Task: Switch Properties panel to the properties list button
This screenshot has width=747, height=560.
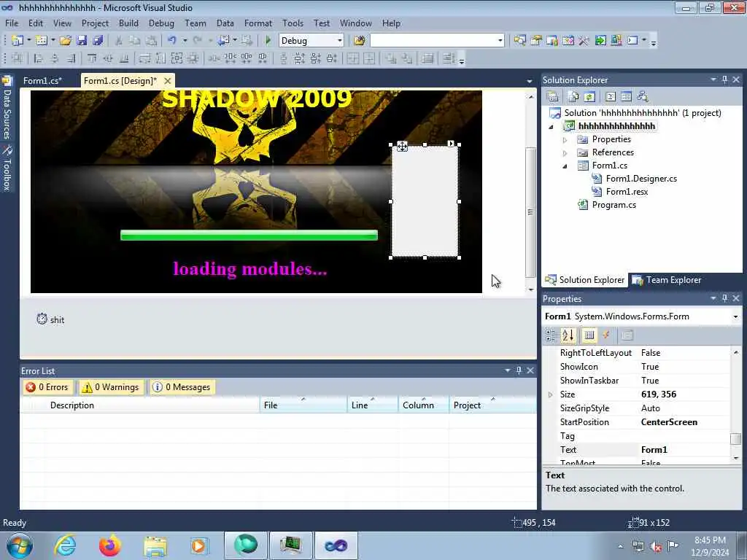Action: 589,335
